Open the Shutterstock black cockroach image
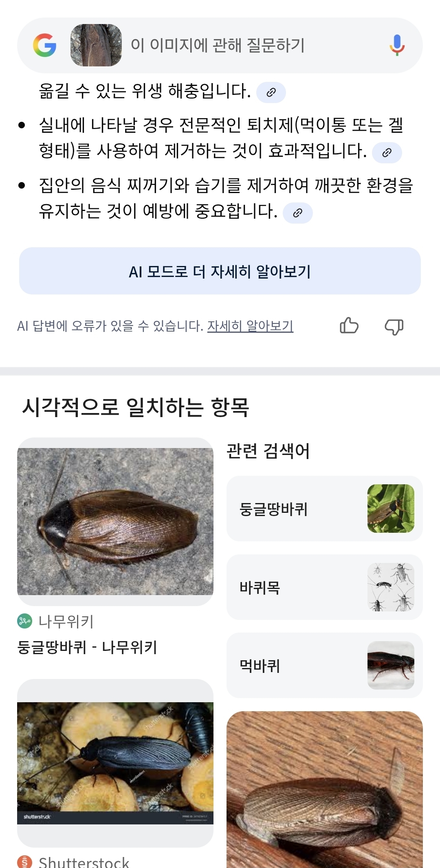Screen dimensions: 440x868 [x=115, y=763]
